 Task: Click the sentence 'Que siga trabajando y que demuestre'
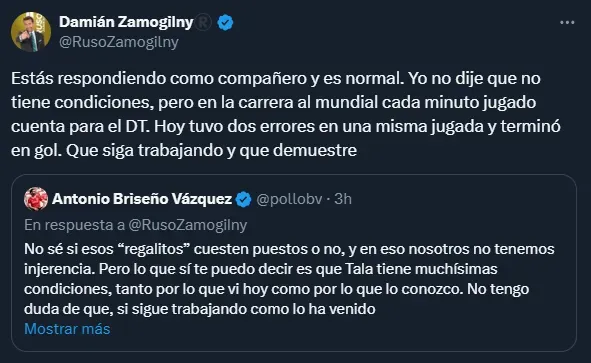211,150
